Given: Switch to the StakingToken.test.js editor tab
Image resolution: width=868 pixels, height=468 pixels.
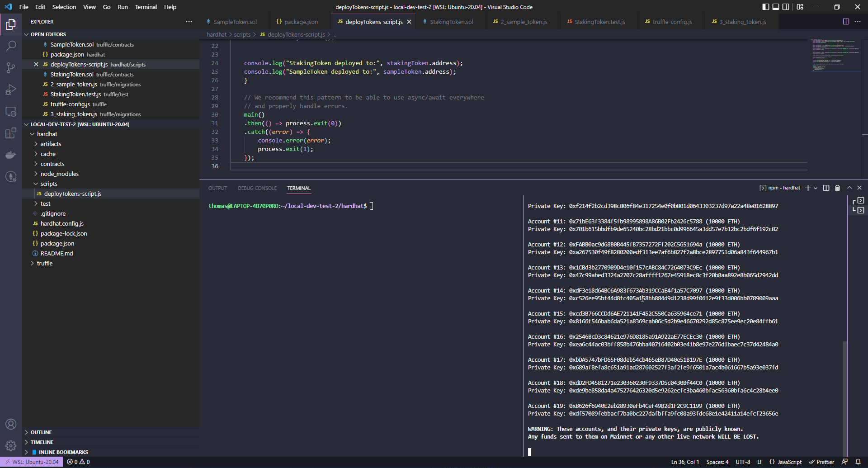Looking at the screenshot, I should (x=599, y=22).
